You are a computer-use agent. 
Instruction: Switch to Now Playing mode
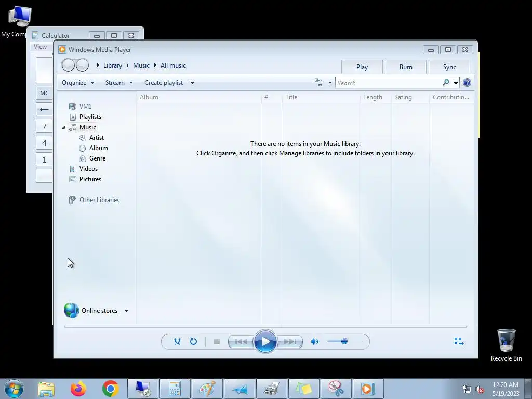tap(459, 341)
